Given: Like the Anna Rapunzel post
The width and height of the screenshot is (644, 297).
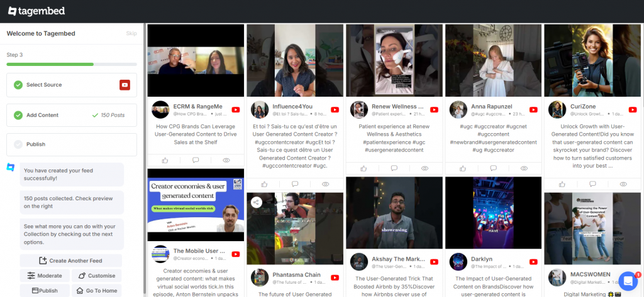Looking at the screenshot, I should click(x=463, y=168).
